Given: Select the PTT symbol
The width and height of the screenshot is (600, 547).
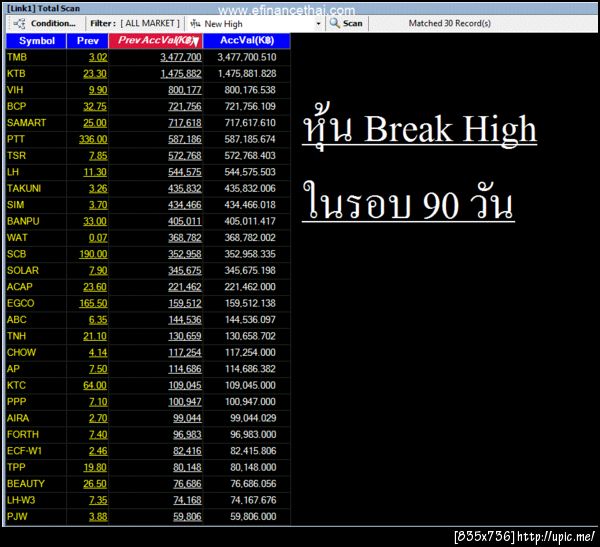Looking at the screenshot, I should [16, 139].
